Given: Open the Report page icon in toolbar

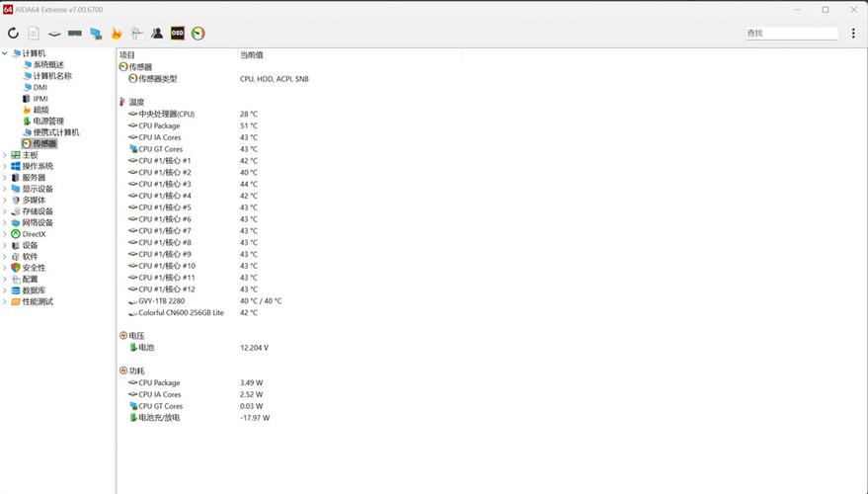Looking at the screenshot, I should pyautogui.click(x=34, y=34).
